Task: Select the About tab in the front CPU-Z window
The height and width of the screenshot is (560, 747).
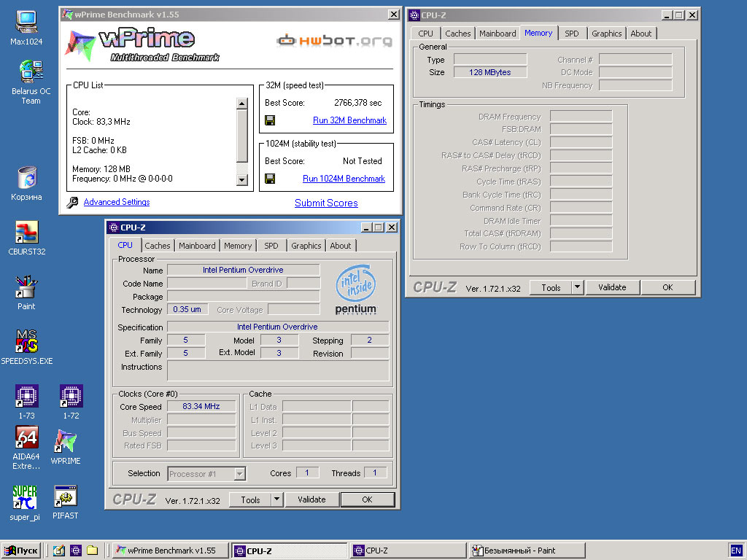Action: 341,246
